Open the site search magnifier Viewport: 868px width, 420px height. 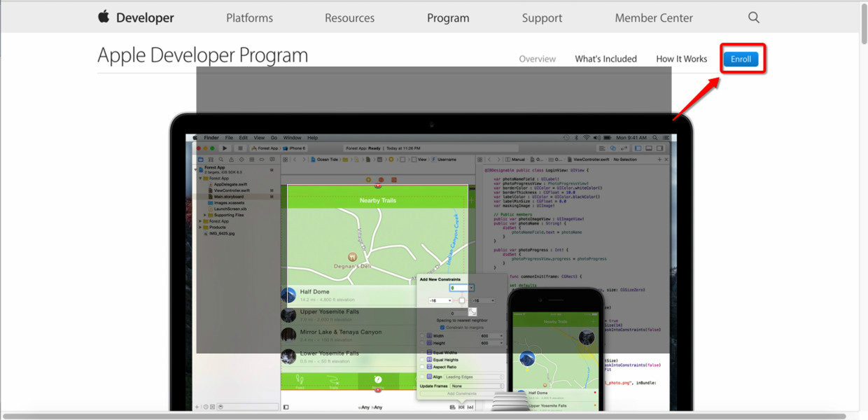click(753, 17)
